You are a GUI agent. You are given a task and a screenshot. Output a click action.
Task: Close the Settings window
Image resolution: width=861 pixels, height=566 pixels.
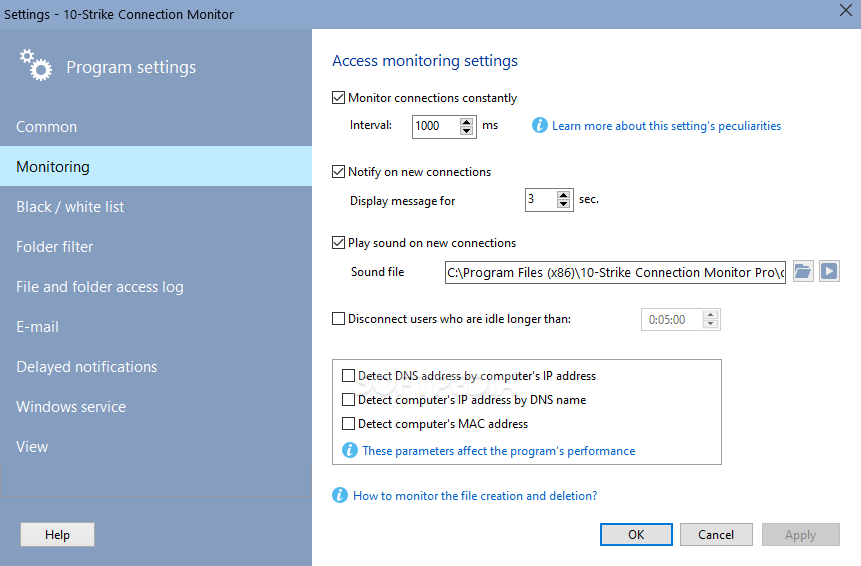846,10
